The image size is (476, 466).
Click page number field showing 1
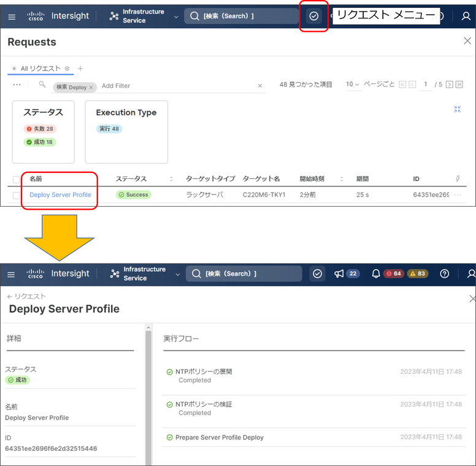[x=426, y=85]
